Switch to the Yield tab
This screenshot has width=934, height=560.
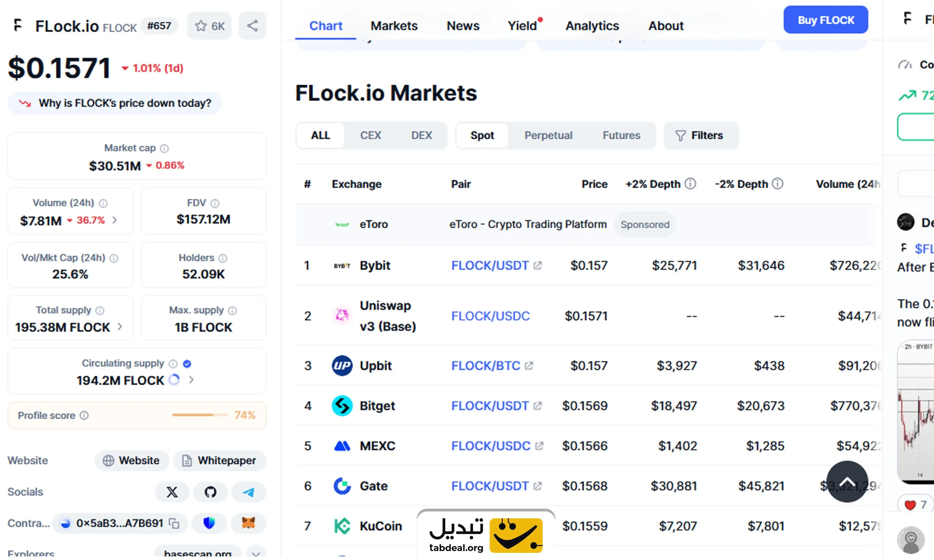[522, 26]
